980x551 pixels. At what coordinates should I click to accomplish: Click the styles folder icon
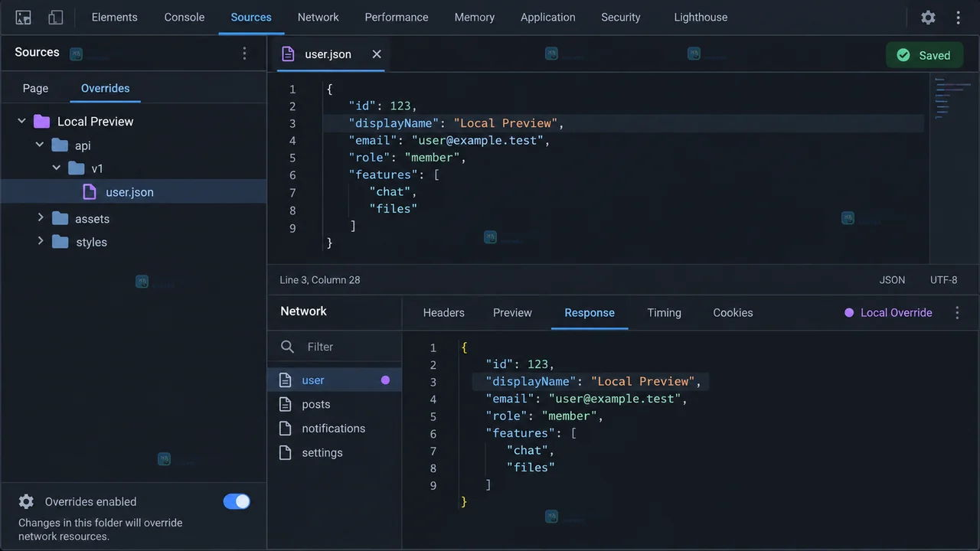[x=60, y=242]
